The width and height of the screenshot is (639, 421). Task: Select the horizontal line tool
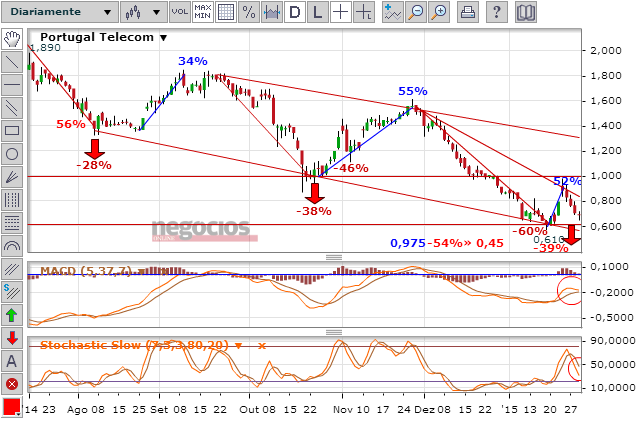pyautogui.click(x=12, y=85)
